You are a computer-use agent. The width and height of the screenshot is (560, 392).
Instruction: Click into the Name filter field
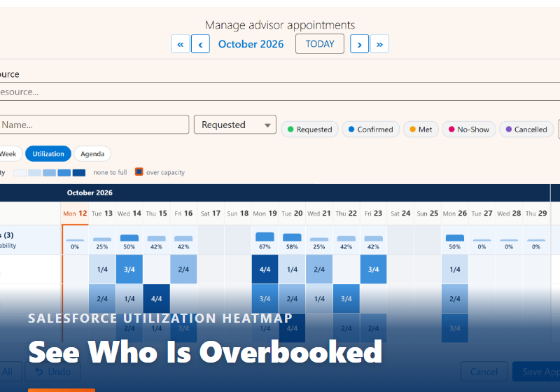click(94, 125)
